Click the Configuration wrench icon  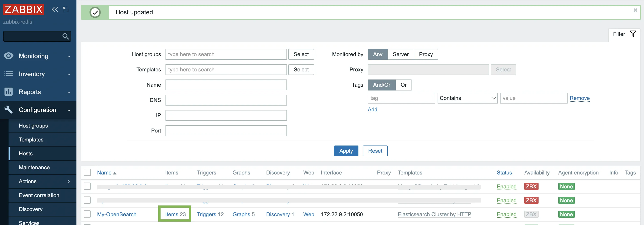click(9, 110)
